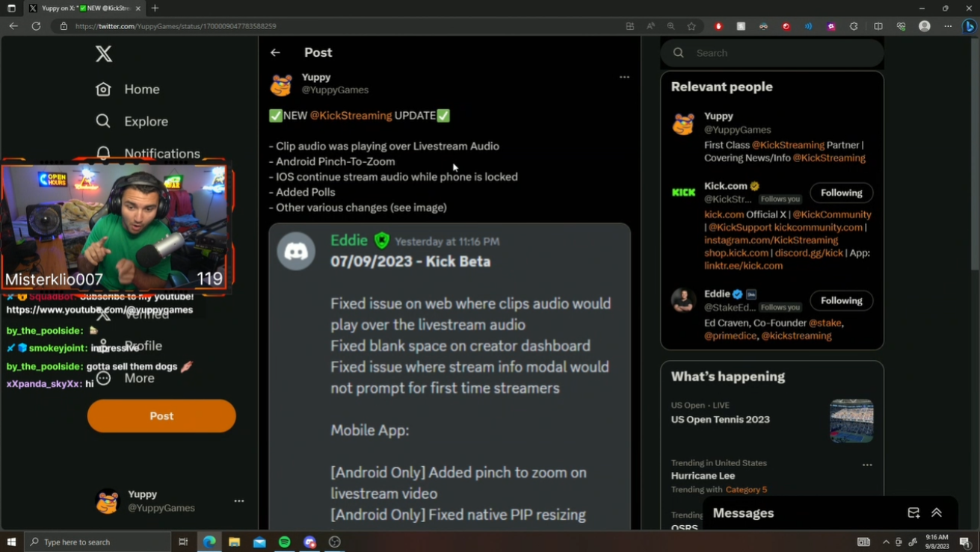Open the US Open tennis thumbnail
The image size is (980, 552).
[x=851, y=421]
